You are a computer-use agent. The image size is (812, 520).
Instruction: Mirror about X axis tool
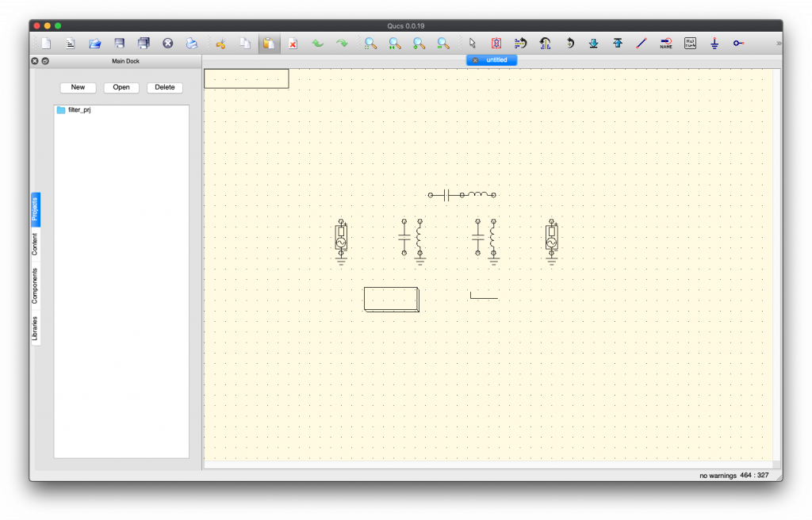pos(520,44)
